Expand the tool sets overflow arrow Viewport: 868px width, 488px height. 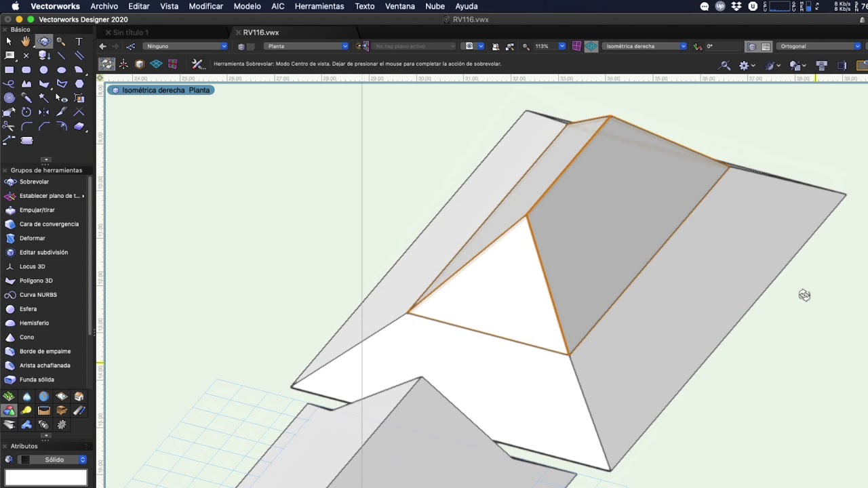pos(45,436)
